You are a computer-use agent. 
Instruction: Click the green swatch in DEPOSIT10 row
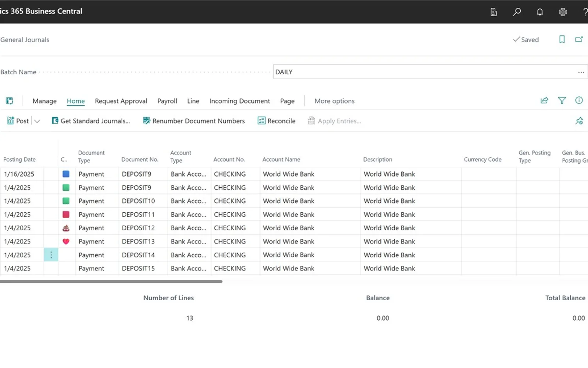[66, 201]
